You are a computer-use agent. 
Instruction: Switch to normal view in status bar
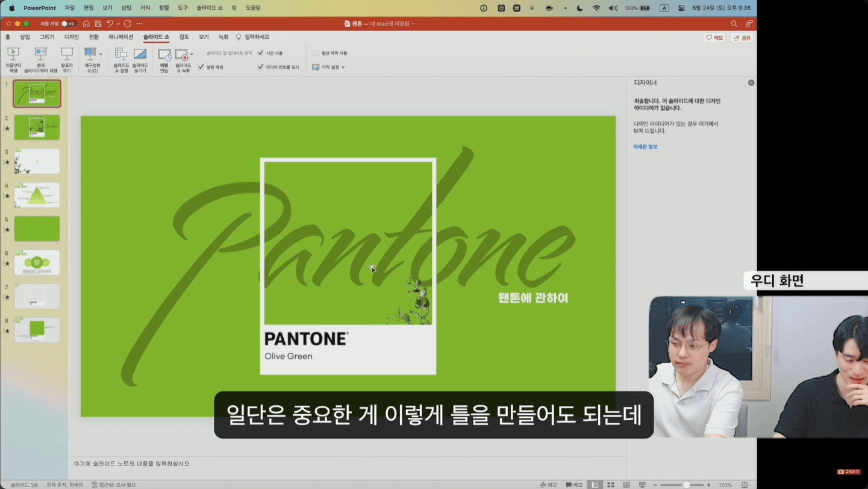coord(595,485)
